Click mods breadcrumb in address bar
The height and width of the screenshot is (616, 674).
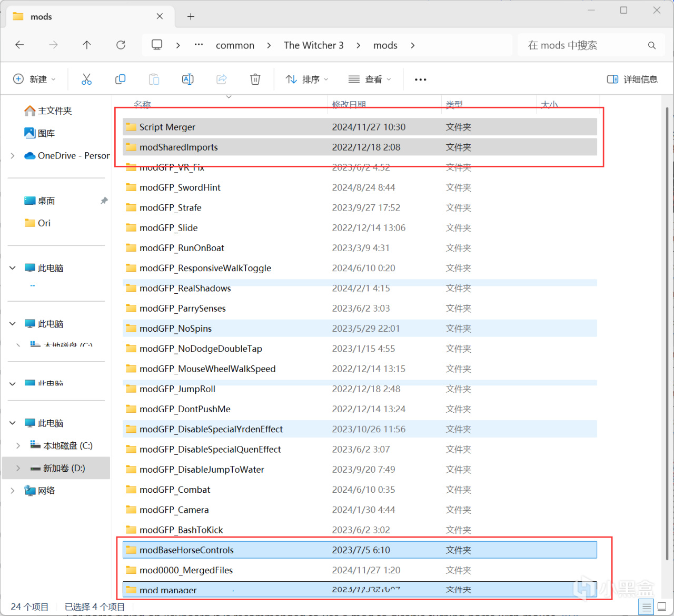385,45
